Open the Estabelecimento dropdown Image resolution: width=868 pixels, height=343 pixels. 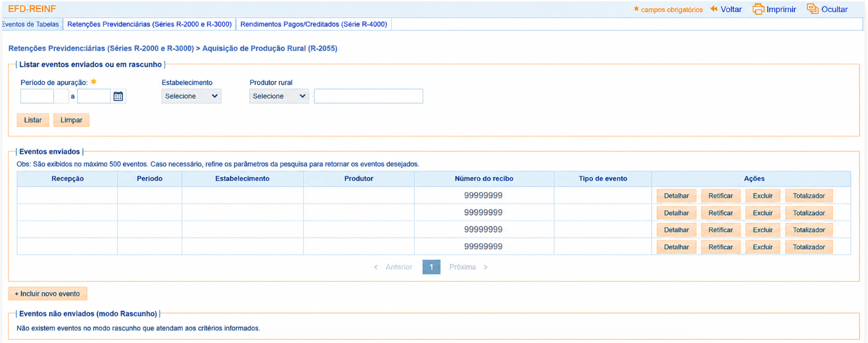tap(191, 96)
